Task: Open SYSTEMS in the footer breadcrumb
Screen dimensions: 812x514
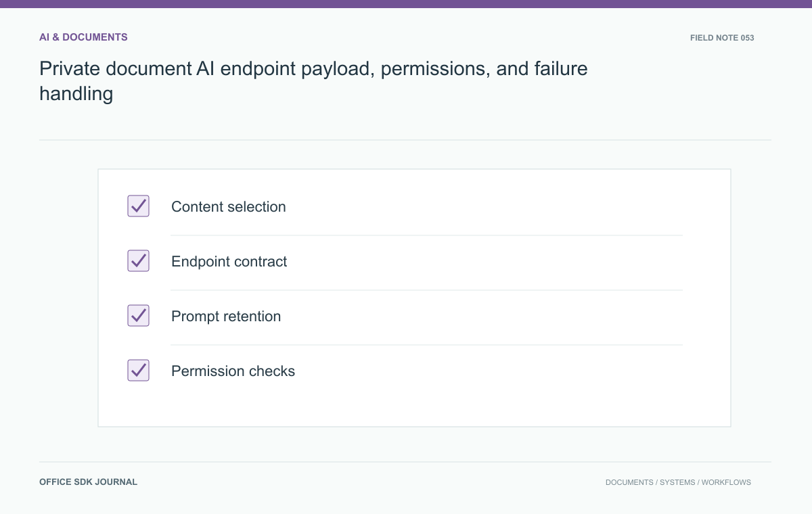Action: [677, 483]
